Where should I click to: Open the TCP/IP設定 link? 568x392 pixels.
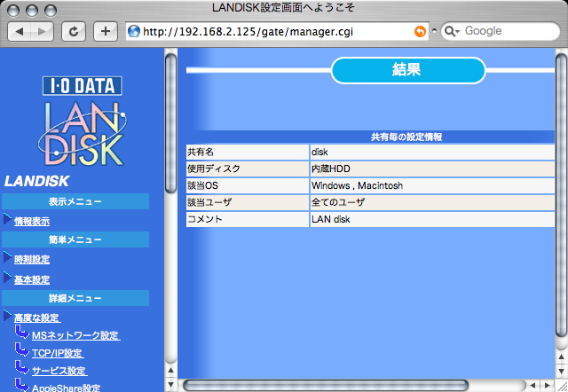click(x=58, y=353)
